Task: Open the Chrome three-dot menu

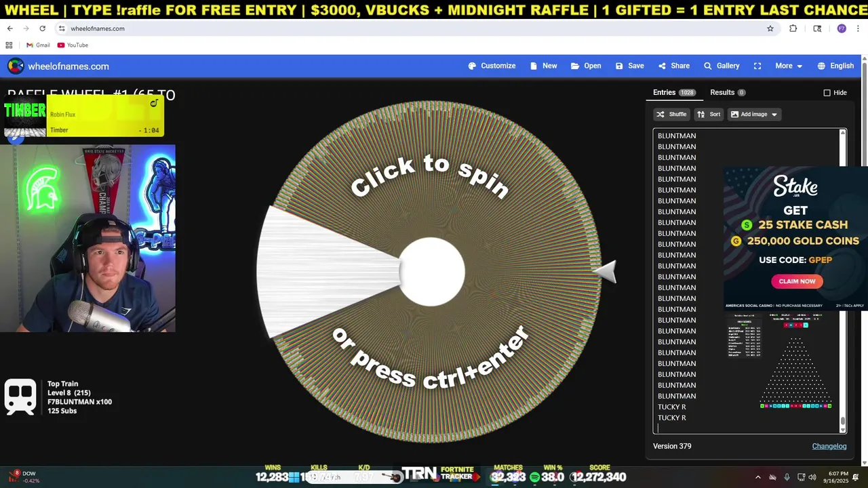Action: 858,28
